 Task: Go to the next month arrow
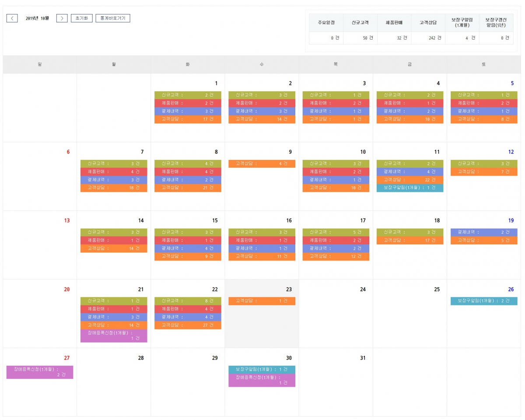click(x=62, y=18)
